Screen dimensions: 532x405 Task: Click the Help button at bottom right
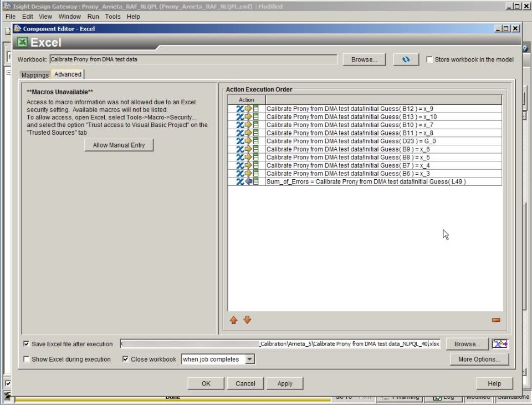(494, 383)
